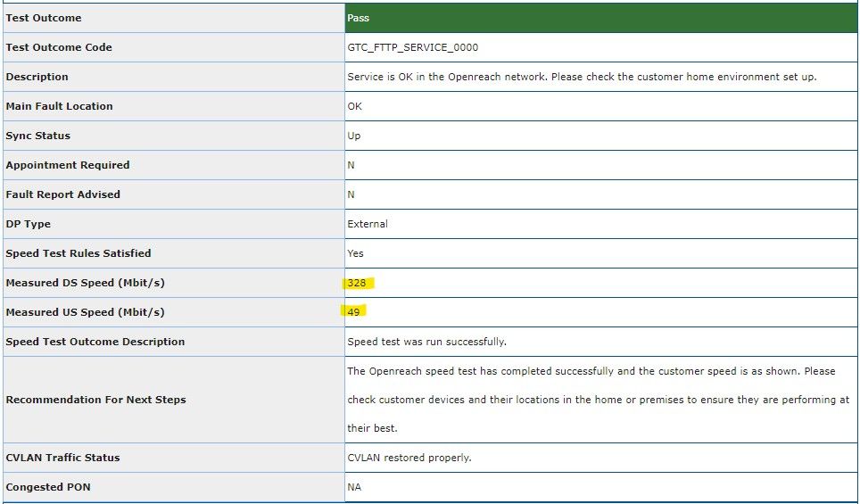860x504 pixels.
Task: Select the Main Fault Location value 'OK'
Action: click(354, 106)
